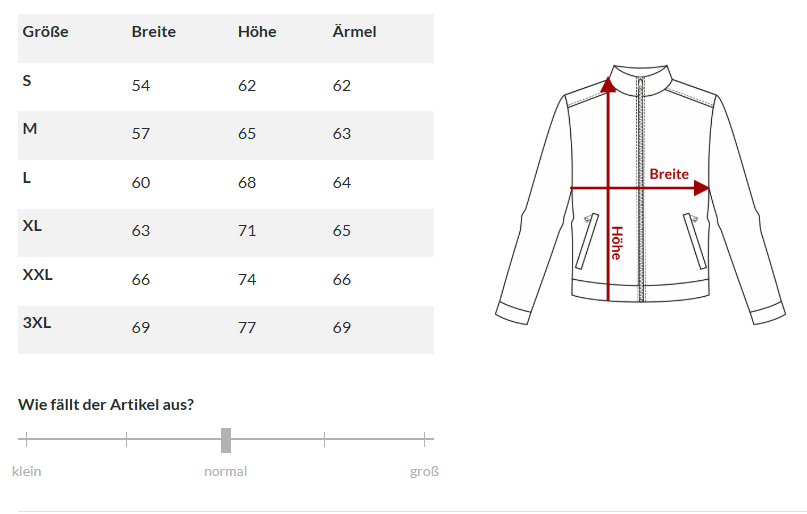Click the Ärmel column header

click(354, 32)
